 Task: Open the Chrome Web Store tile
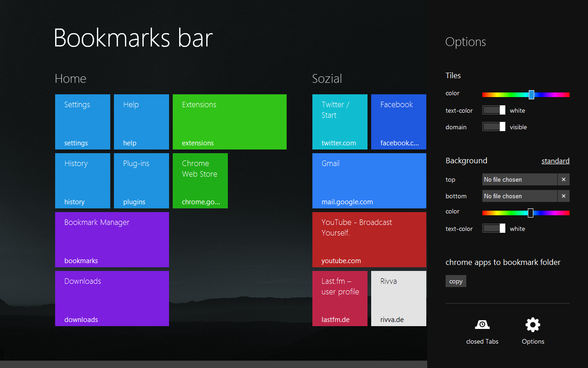(x=200, y=181)
